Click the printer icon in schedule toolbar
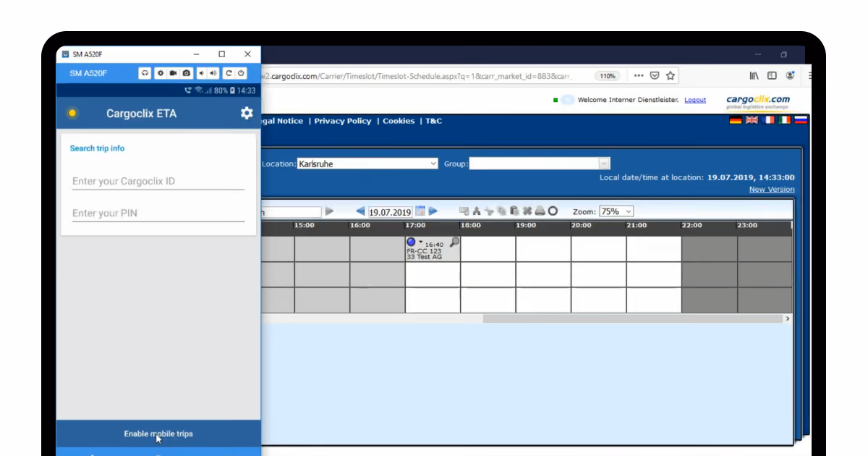Image resolution: width=868 pixels, height=456 pixels. [540, 211]
